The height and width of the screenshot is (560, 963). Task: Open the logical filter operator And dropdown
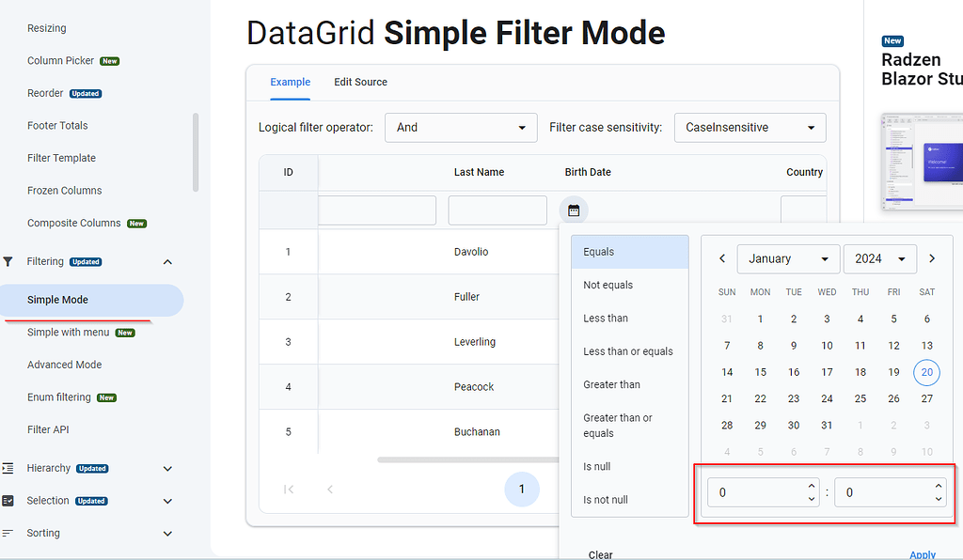click(x=460, y=127)
